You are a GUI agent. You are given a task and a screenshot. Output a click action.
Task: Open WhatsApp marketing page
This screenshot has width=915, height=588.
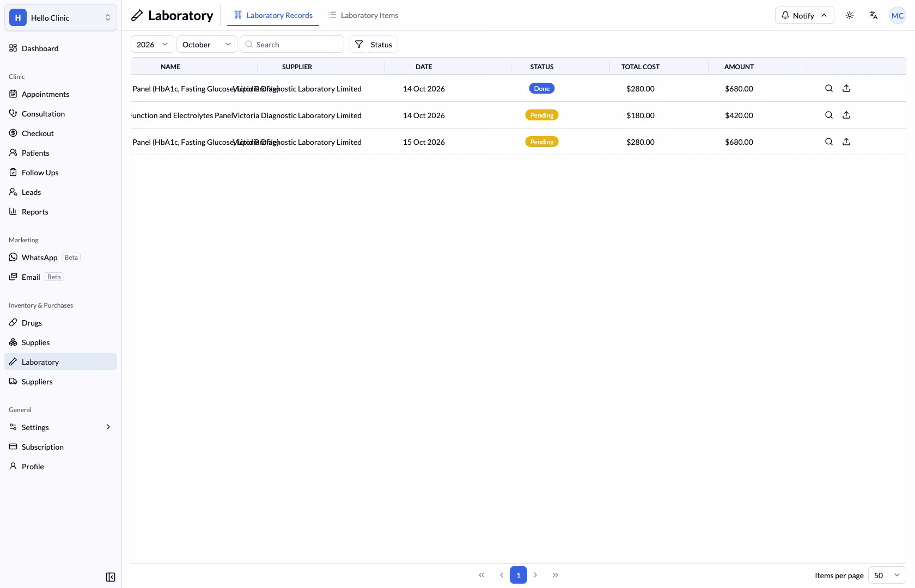tap(60, 258)
